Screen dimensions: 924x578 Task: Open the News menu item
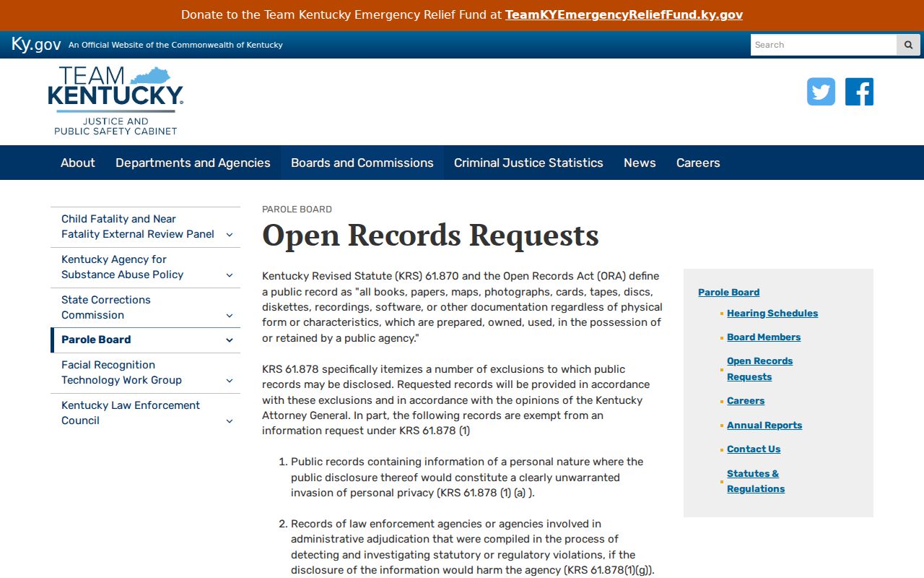click(x=640, y=163)
